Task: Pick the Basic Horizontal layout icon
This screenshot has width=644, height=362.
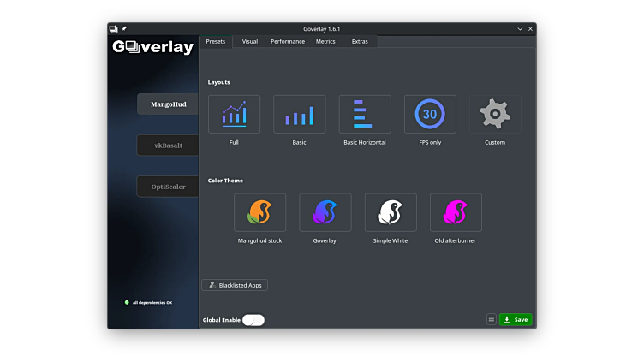Action: tap(365, 114)
